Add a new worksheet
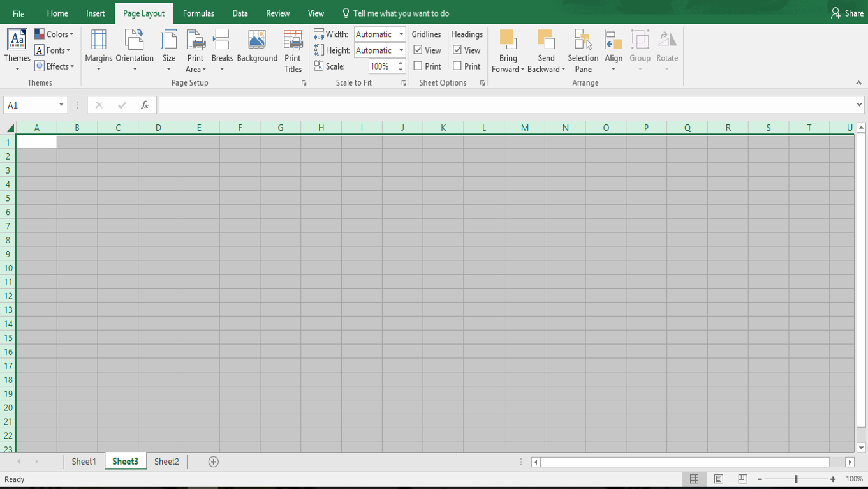The width and height of the screenshot is (868, 489). click(x=214, y=461)
